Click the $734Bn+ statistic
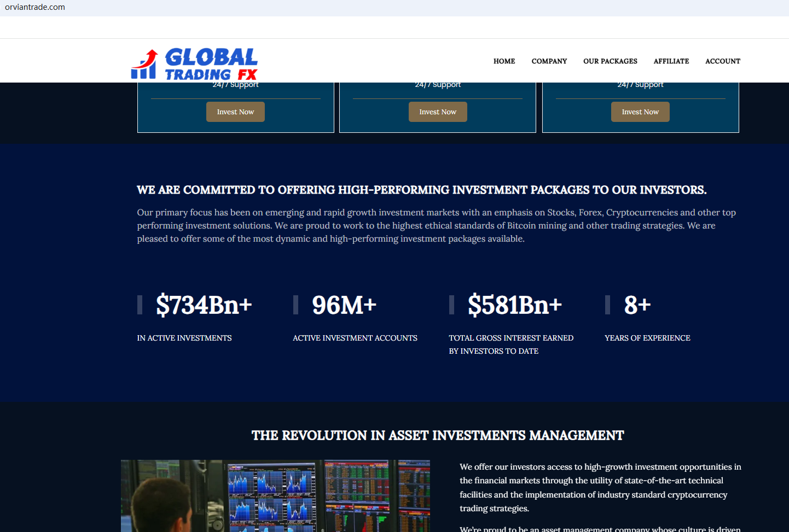 [x=204, y=305]
